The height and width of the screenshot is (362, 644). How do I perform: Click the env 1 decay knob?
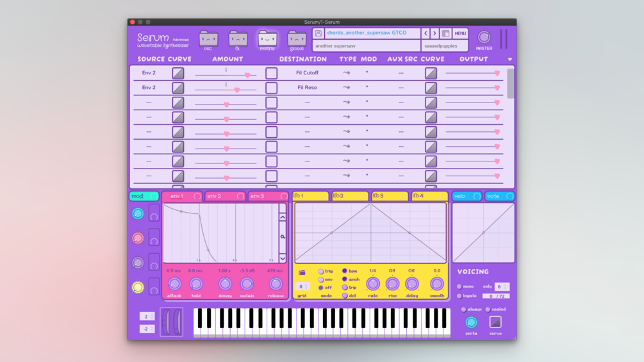point(225,284)
